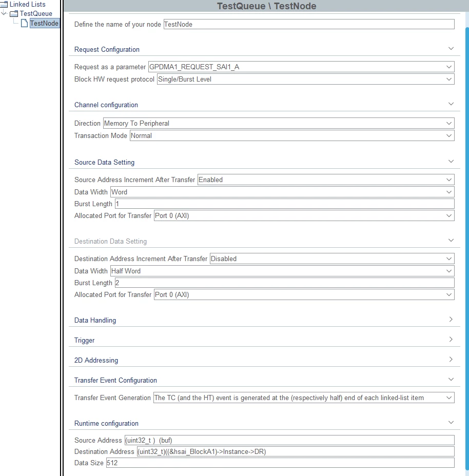This screenshot has height=476, width=469.
Task: Click the TestQueue folder icon
Action: coord(14,14)
